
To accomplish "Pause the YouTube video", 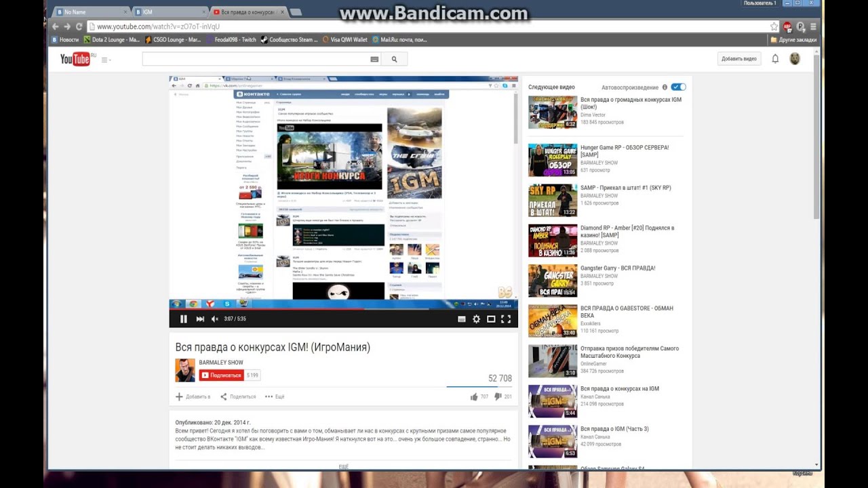I will pos(183,319).
